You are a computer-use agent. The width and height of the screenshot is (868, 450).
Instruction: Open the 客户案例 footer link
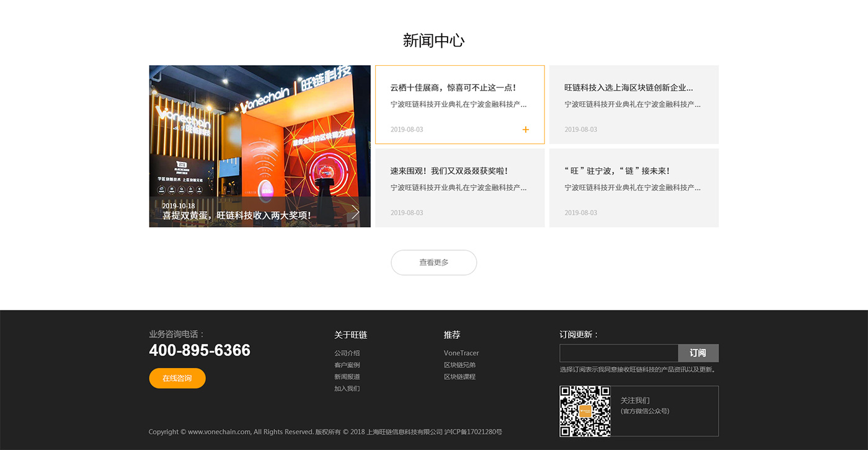coord(347,365)
